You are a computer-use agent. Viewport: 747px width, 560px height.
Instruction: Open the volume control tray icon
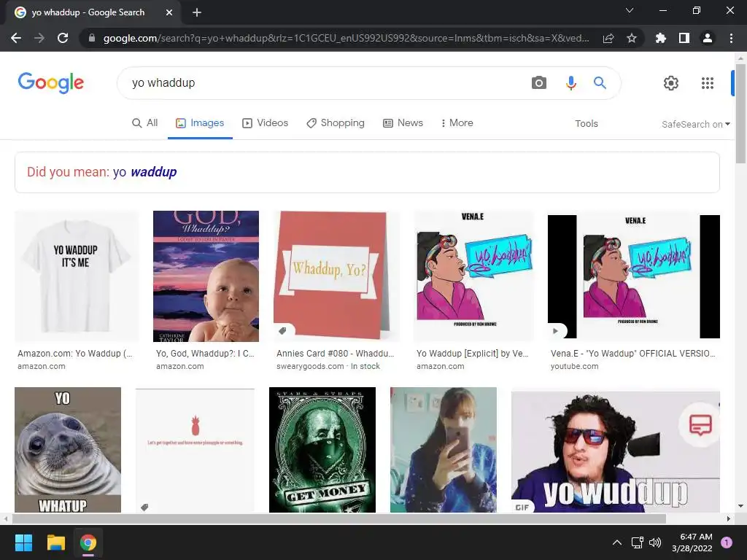(x=656, y=542)
